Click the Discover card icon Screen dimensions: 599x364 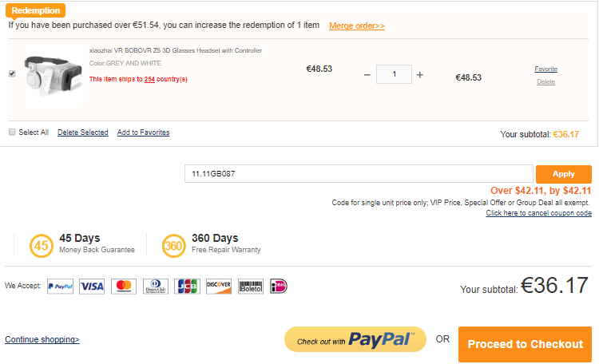coord(219,286)
